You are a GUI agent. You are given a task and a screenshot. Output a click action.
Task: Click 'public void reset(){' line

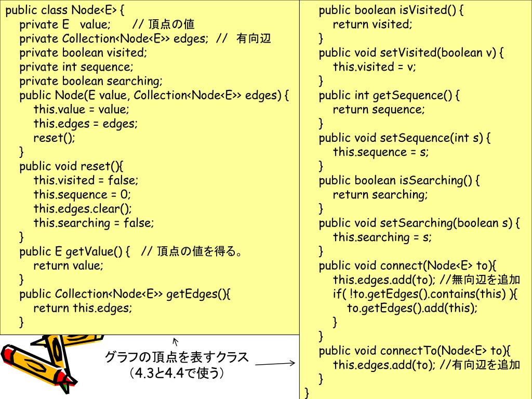71,167
